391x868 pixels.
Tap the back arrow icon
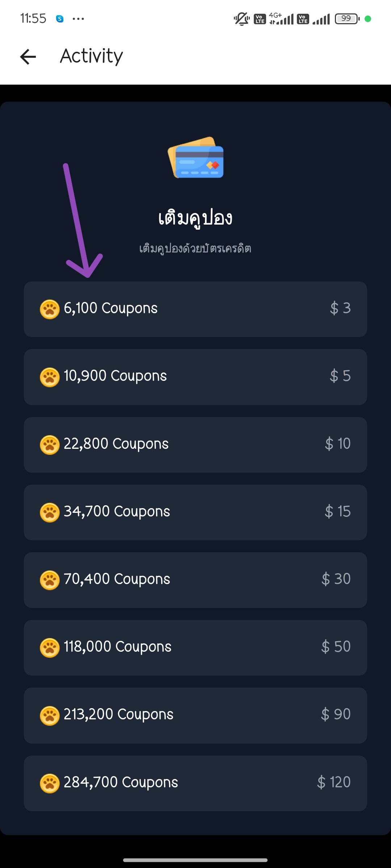point(28,56)
